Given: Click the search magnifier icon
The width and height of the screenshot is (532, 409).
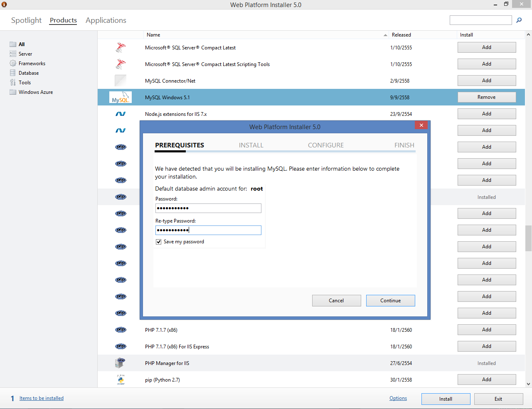Looking at the screenshot, I should (519, 20).
